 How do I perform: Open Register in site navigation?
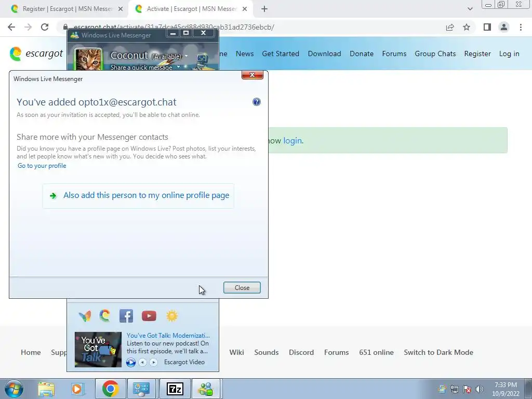(477, 54)
